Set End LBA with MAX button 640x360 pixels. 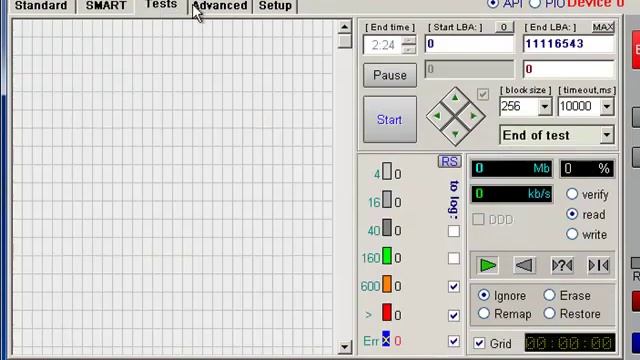pos(603,27)
